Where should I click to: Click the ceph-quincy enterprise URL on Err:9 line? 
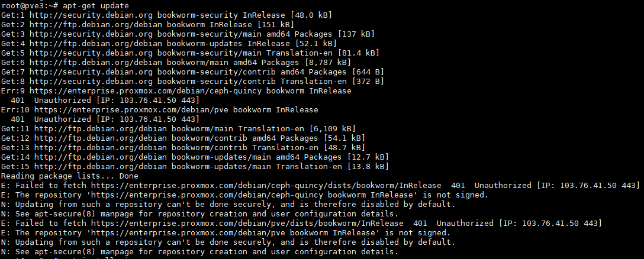pos(146,90)
